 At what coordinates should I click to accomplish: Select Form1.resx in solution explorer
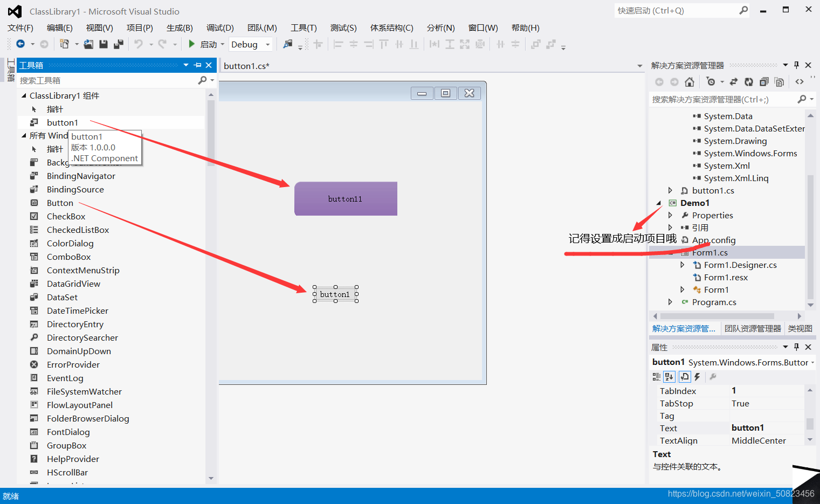(x=726, y=277)
